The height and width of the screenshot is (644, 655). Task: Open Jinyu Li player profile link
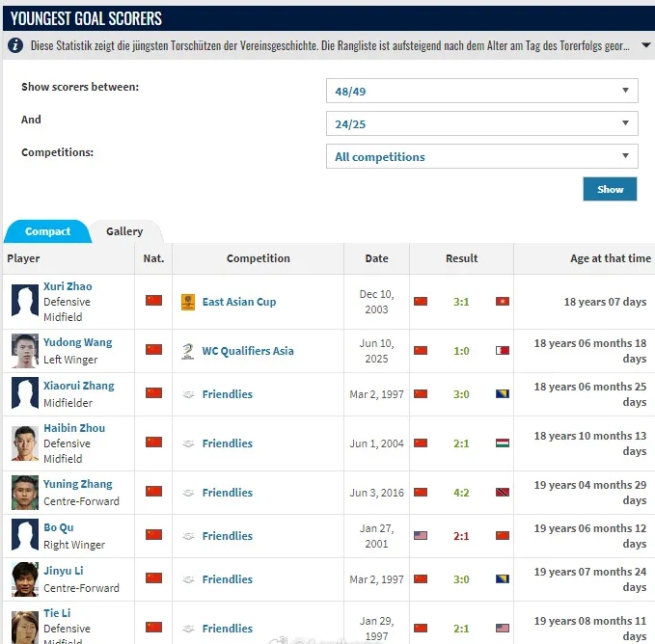(x=63, y=571)
